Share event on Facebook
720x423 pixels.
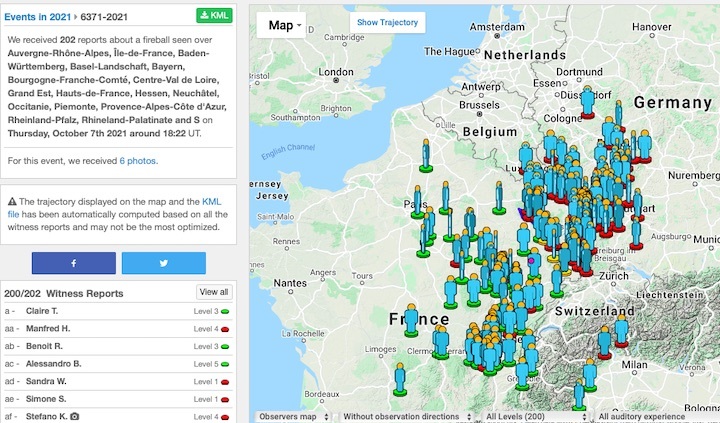(x=73, y=263)
